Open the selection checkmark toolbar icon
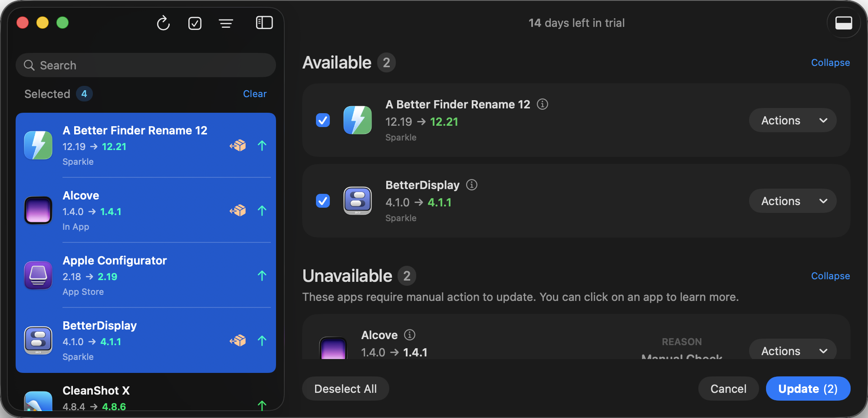The width and height of the screenshot is (868, 418). [195, 23]
